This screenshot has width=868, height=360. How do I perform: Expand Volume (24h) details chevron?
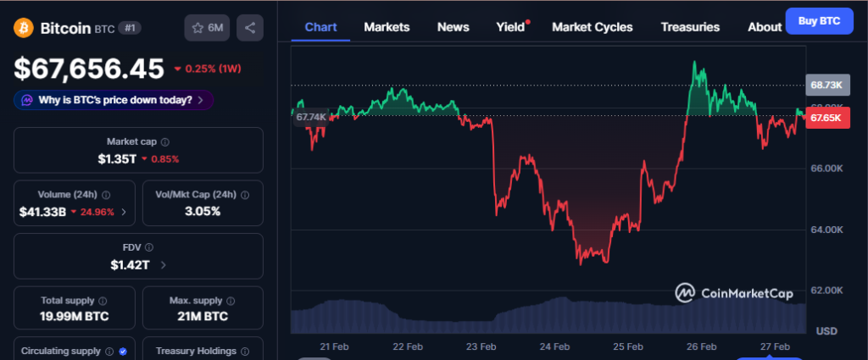(124, 212)
